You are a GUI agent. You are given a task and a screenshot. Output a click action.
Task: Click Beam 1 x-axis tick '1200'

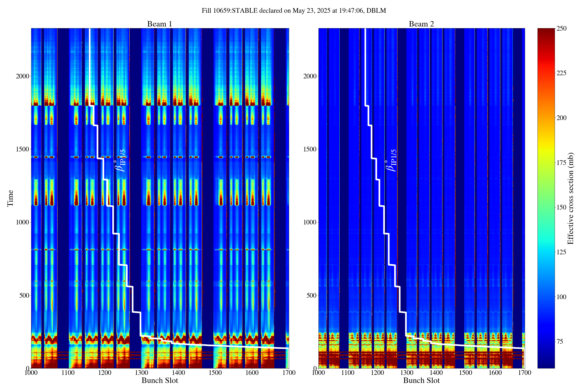point(105,373)
